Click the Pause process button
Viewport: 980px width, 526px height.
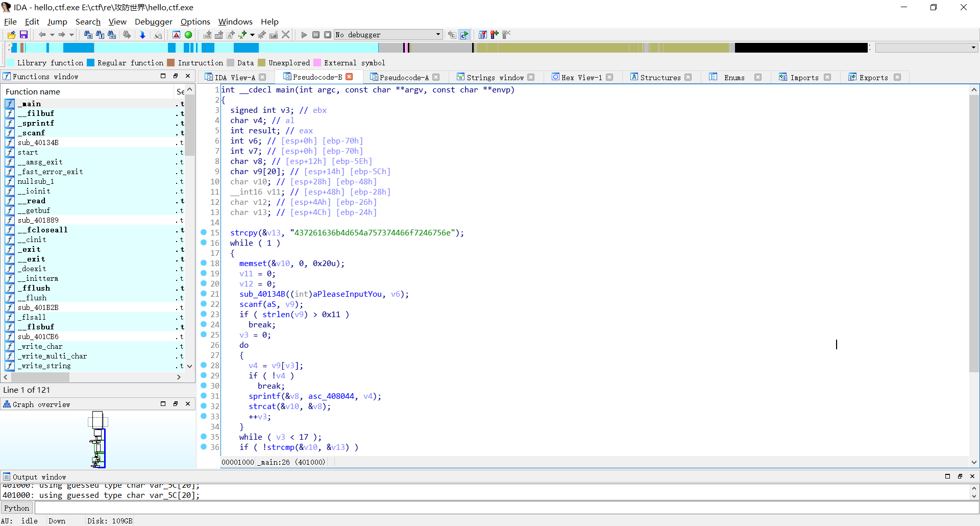click(x=316, y=35)
